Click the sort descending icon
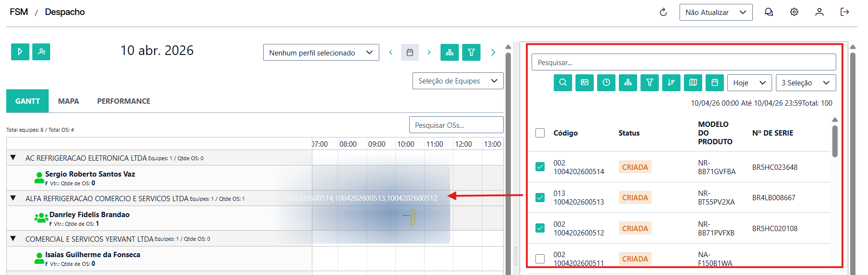The image size is (868, 275). click(671, 82)
